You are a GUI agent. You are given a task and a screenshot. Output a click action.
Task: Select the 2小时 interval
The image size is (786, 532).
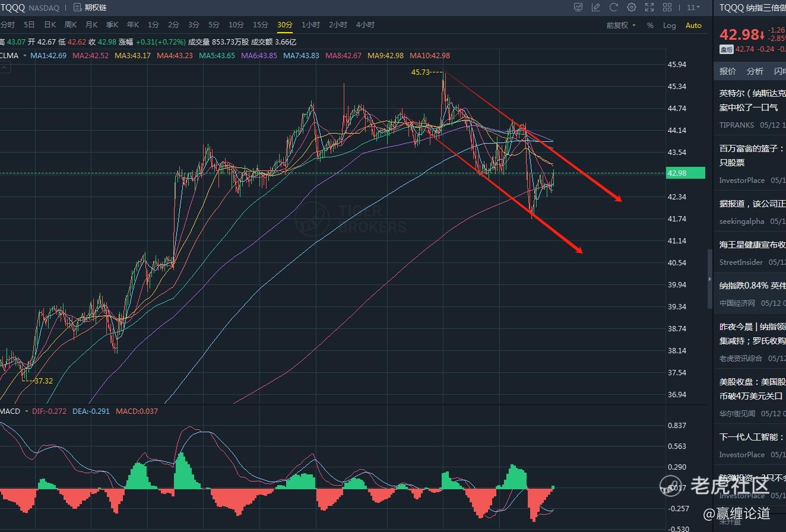(338, 25)
